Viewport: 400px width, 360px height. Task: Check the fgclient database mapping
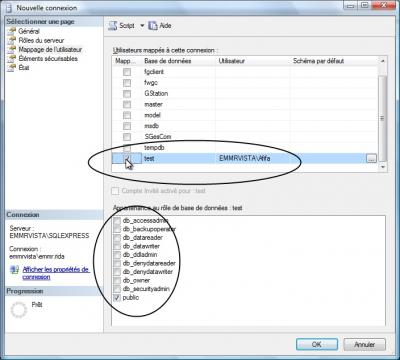pyautogui.click(x=127, y=72)
